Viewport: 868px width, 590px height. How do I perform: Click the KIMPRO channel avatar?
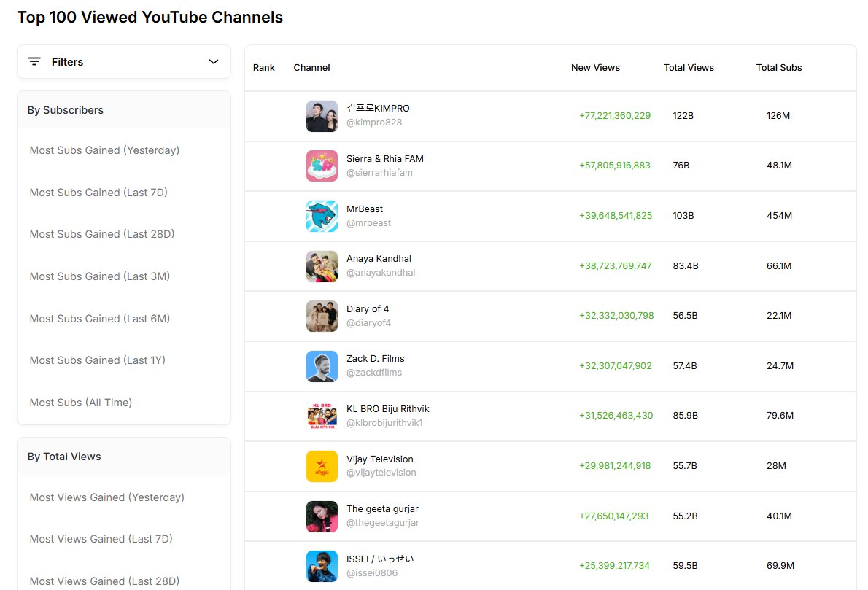pyautogui.click(x=322, y=116)
